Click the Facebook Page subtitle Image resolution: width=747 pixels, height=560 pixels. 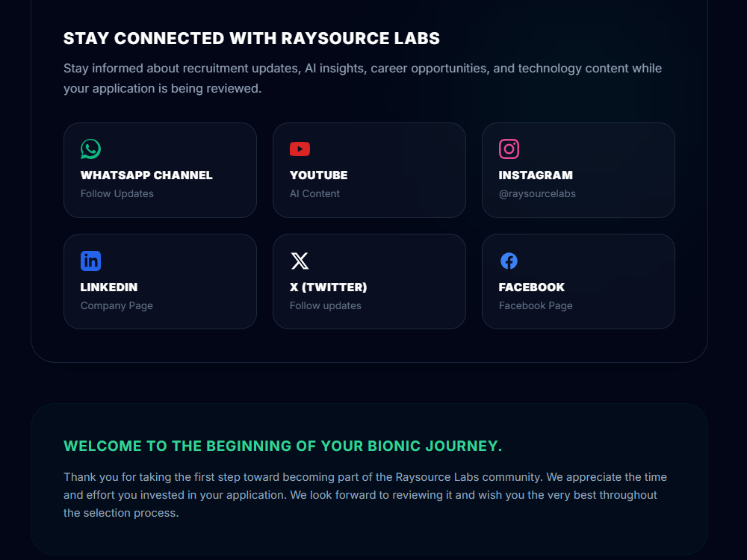536,305
